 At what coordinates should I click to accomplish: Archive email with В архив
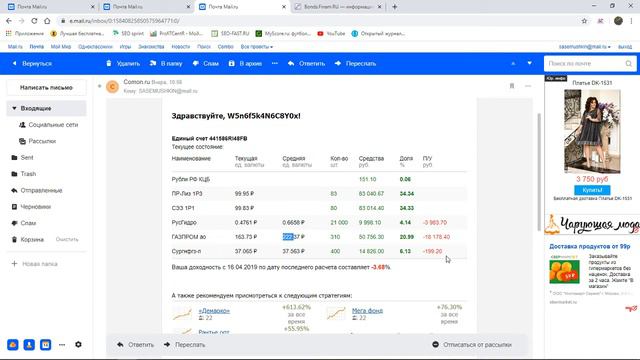245,64
